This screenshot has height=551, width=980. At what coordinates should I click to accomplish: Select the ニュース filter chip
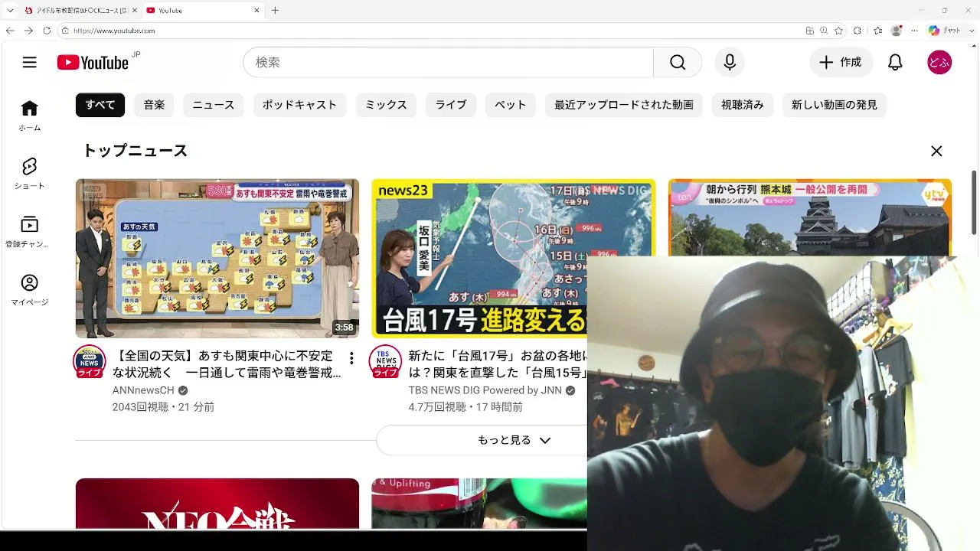coord(214,105)
